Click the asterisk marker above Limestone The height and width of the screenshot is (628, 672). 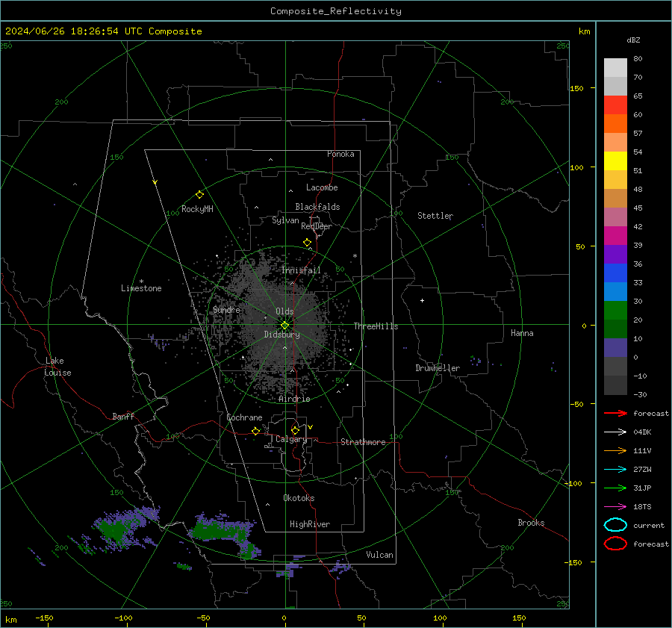coord(141,282)
